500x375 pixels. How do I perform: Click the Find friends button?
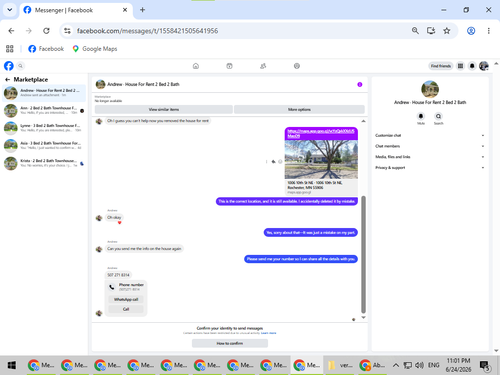coord(441,66)
